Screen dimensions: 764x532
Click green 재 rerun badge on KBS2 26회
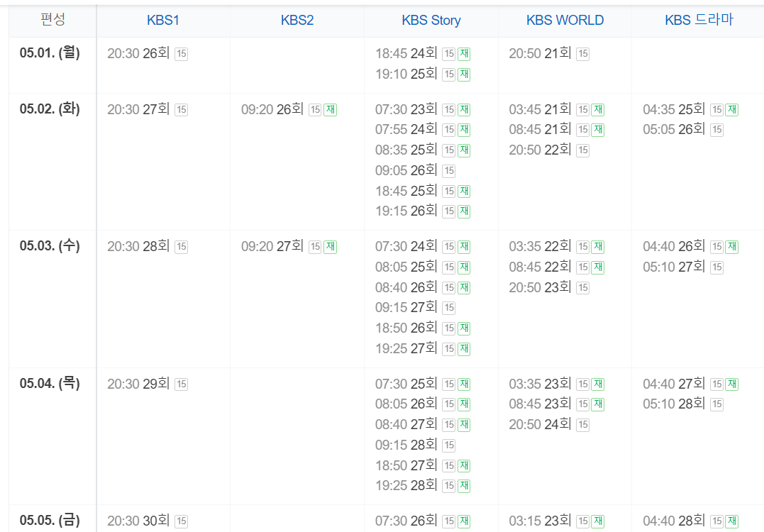click(x=331, y=110)
